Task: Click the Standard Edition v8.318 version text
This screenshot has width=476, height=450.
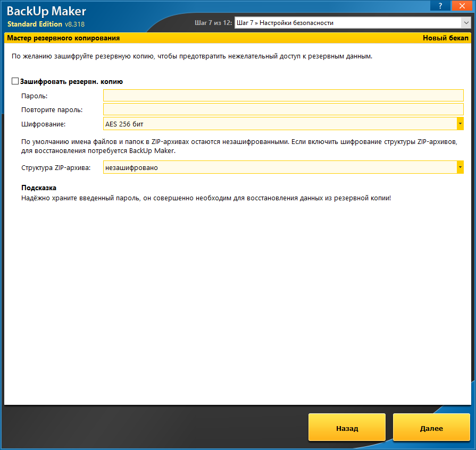Action: coord(46,24)
